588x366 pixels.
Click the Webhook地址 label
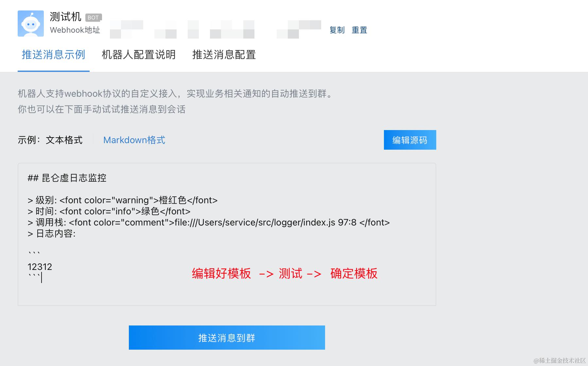[75, 30]
